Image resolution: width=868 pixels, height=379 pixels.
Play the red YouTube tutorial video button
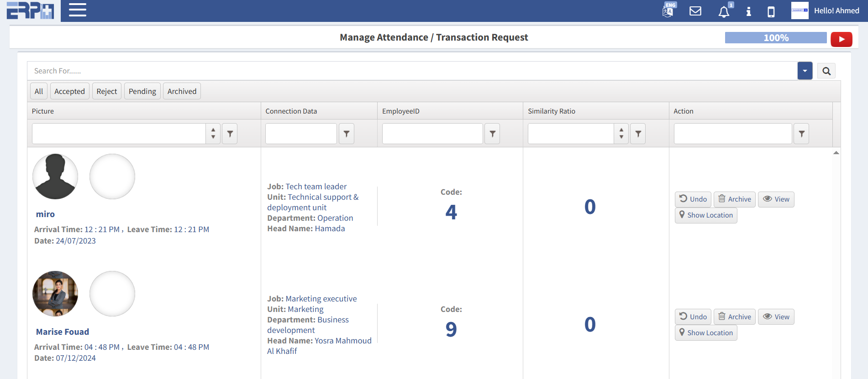[x=841, y=39]
